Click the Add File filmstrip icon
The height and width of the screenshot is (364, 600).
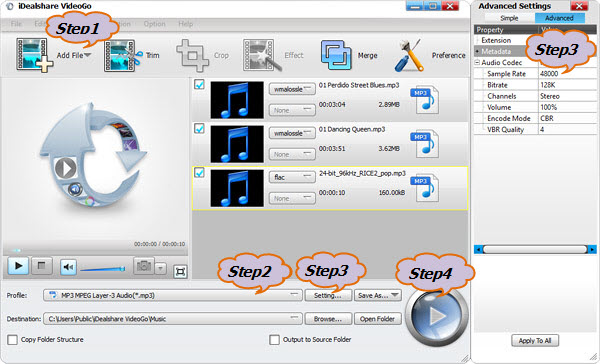(34, 55)
